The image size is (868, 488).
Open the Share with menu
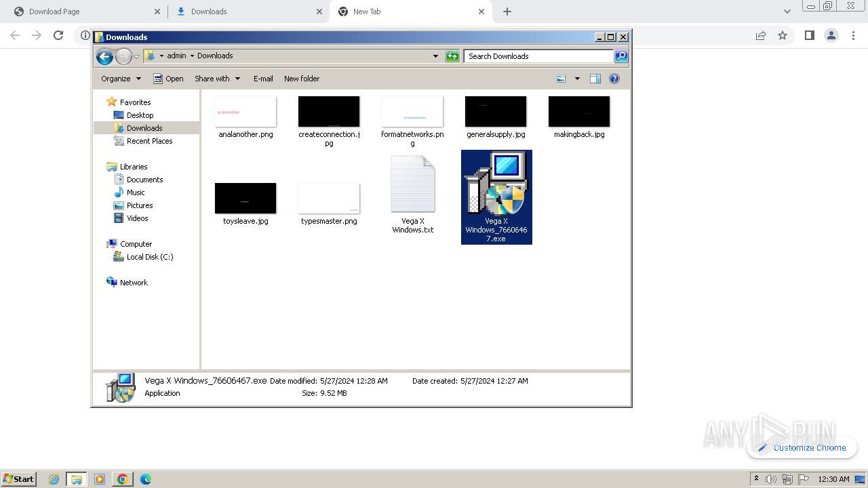click(217, 79)
